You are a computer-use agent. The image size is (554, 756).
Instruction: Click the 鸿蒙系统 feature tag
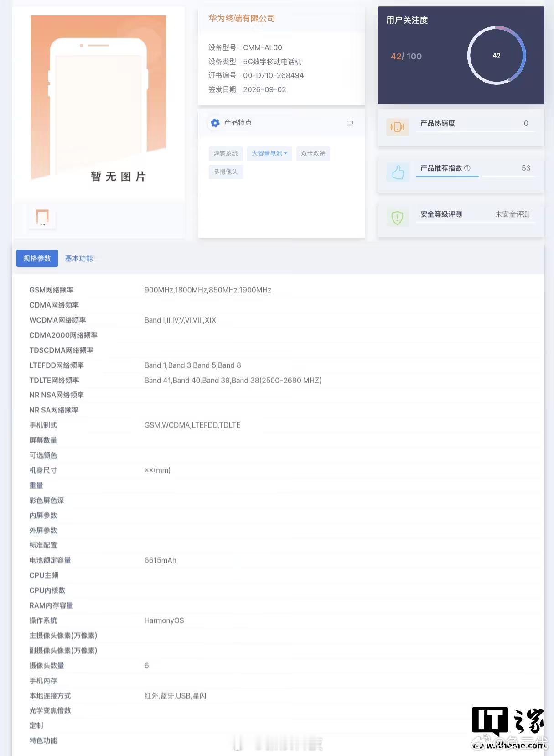point(226,153)
